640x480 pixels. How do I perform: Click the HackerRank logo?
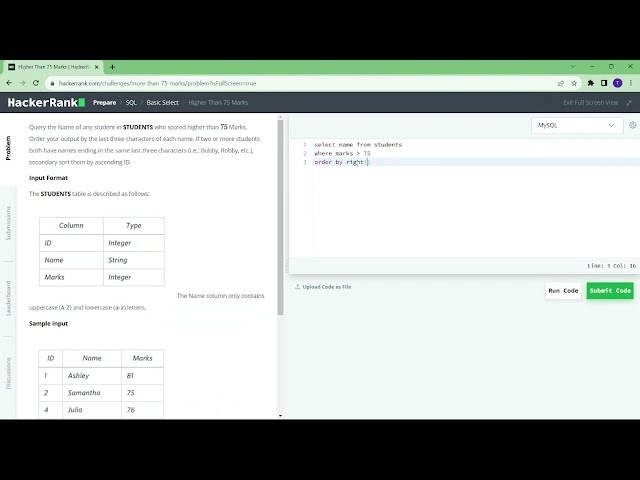pos(46,102)
